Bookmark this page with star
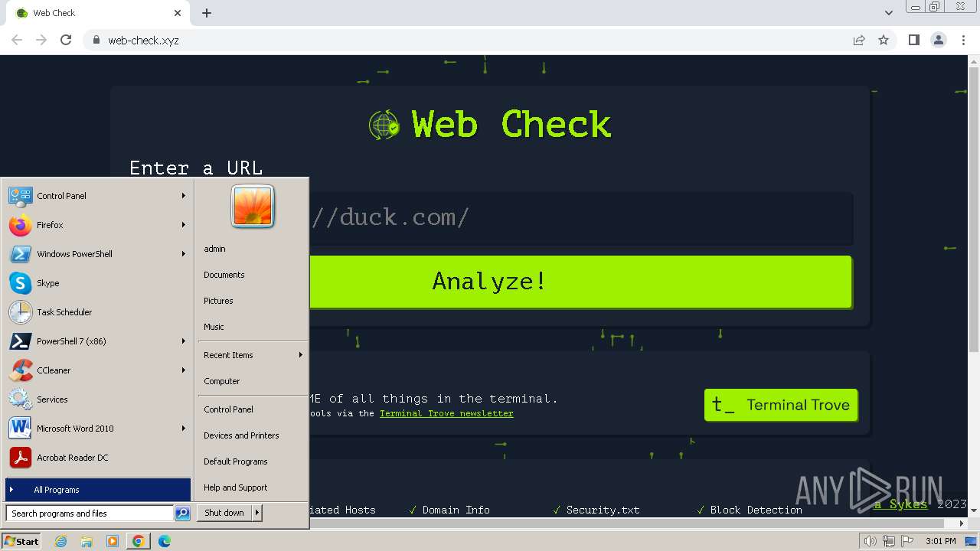This screenshot has height=551, width=980. click(x=884, y=40)
